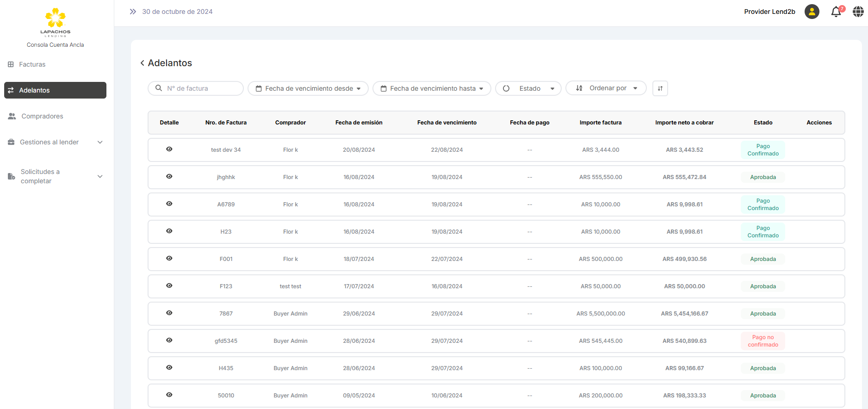
Task: Click the back arrow beside Adelantos
Action: tap(143, 63)
